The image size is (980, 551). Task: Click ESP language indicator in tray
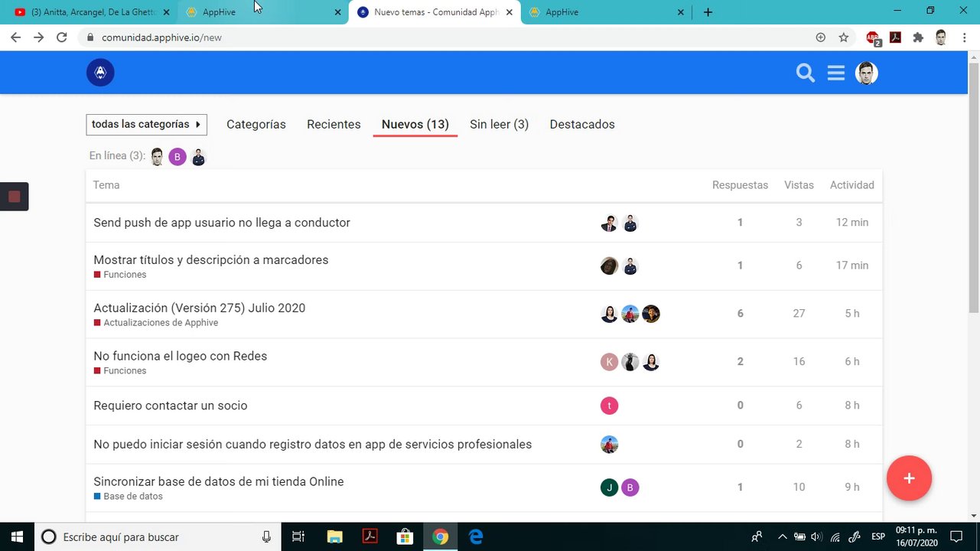click(x=879, y=537)
